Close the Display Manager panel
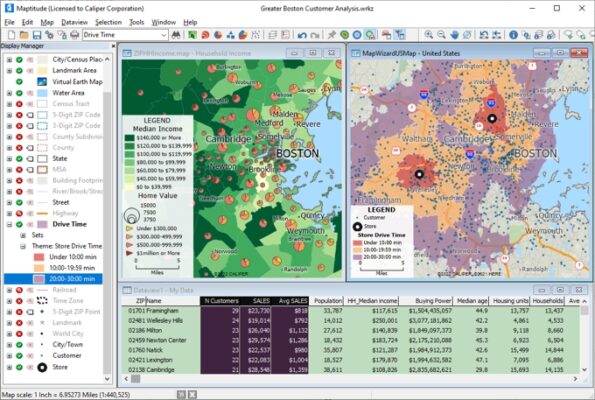The image size is (595, 400). [x=113, y=46]
